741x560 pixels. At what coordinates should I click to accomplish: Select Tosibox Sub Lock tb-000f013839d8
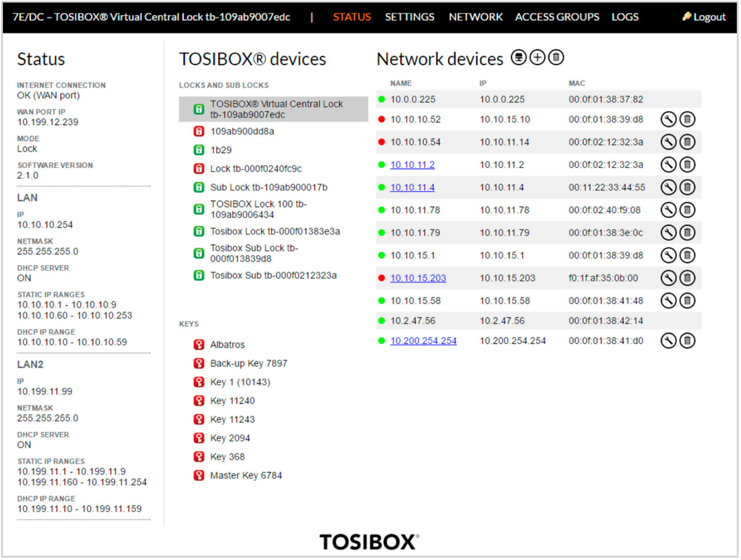click(254, 253)
